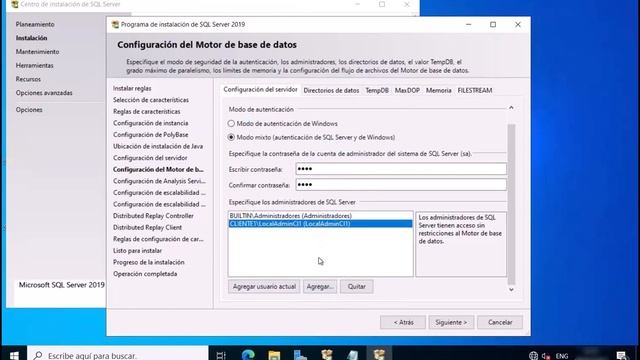This screenshot has width=640, height=360.
Task: Open Herramientas in Installation Center window
Action: click(34, 65)
